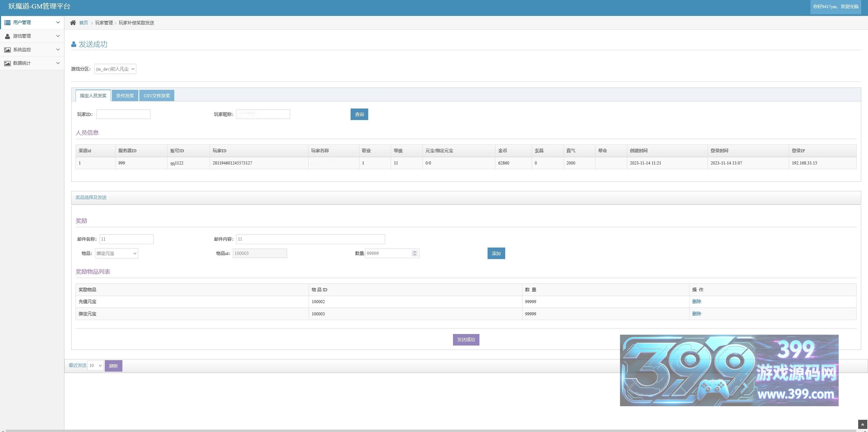Click the welcome user badge 你好9417ym
Screen dimensions: 868x432
[x=836, y=7]
